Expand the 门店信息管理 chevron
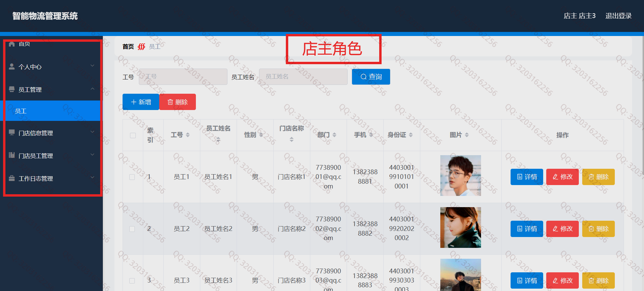This screenshot has width=644, height=291. [92, 132]
